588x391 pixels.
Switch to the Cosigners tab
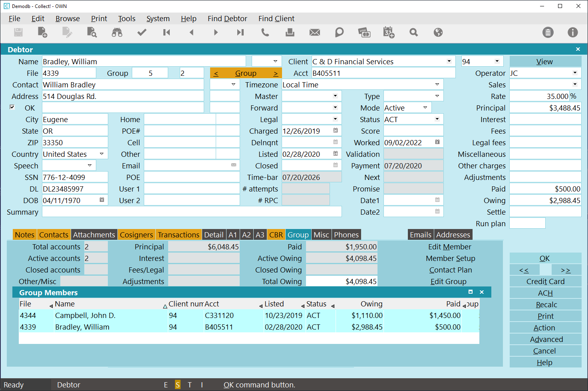[x=136, y=235]
